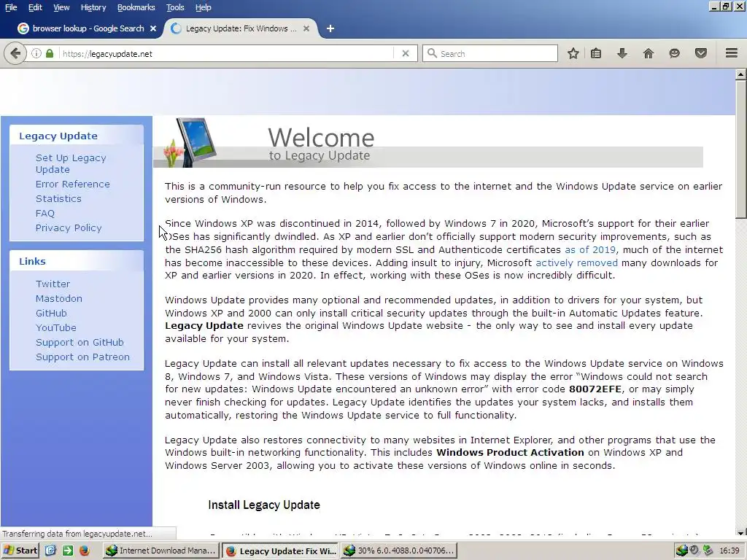Open the FAQ sidebar link
The height and width of the screenshot is (560, 747).
tap(44, 214)
